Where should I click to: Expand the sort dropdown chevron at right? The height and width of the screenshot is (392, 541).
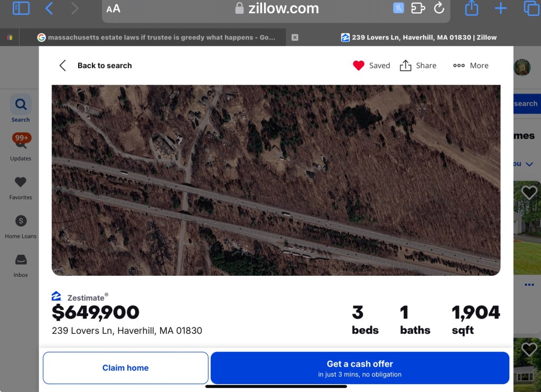click(x=529, y=164)
